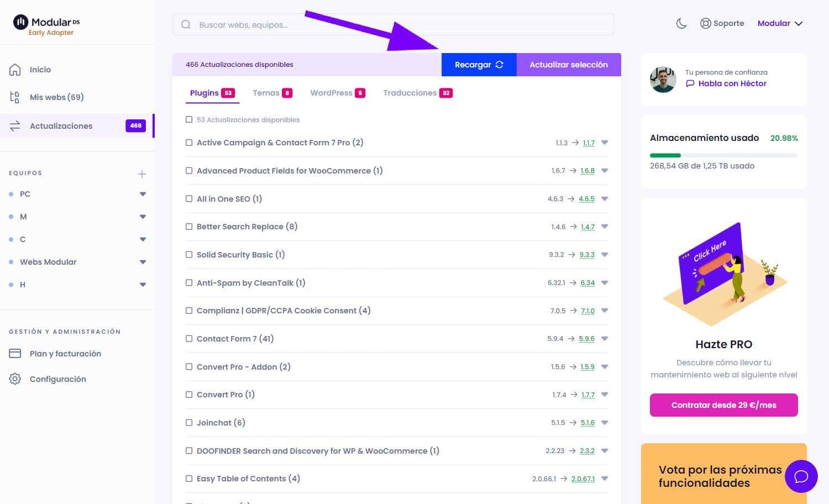Click the Configuración gear icon

[15, 379]
